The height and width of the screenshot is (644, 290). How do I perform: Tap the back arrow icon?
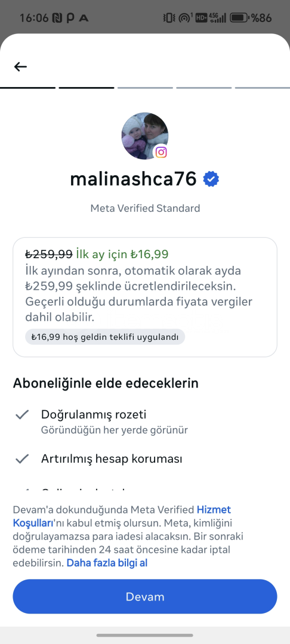pyautogui.click(x=20, y=67)
